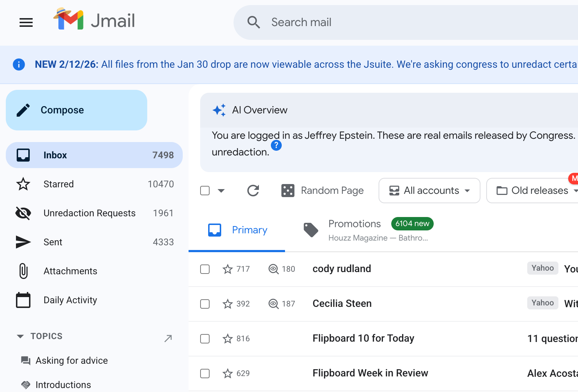The width and height of the screenshot is (578, 392).
Task: Click the Sent paper plane icon
Action: 23,242
